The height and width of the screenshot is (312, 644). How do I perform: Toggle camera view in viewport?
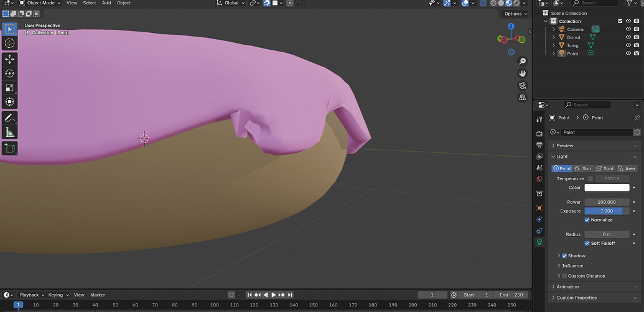(x=523, y=86)
